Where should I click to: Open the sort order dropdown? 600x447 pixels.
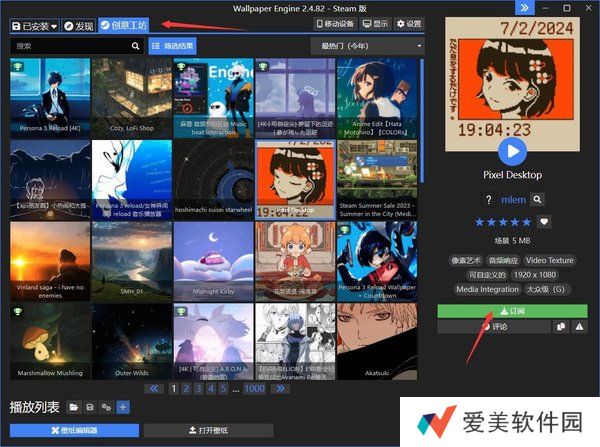tap(367, 46)
